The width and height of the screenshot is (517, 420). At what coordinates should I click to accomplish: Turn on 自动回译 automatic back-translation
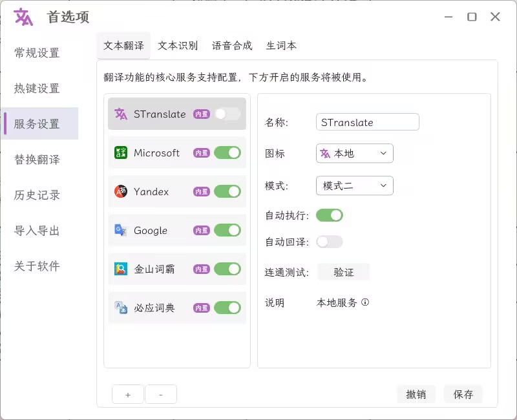pyautogui.click(x=330, y=242)
